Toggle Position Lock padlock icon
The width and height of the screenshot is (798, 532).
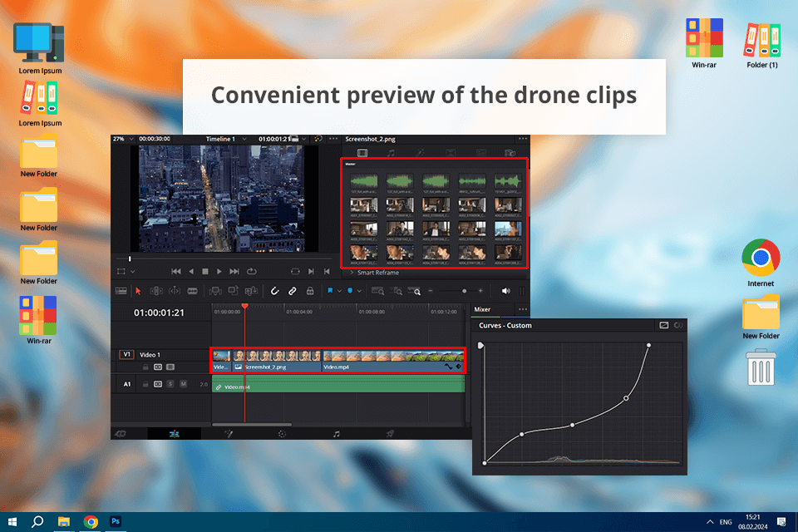[310, 291]
